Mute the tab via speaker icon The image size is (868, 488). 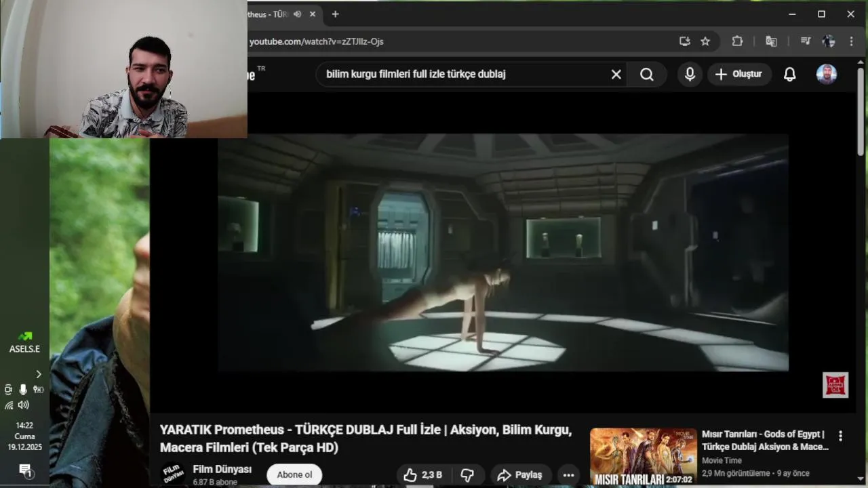click(x=297, y=14)
